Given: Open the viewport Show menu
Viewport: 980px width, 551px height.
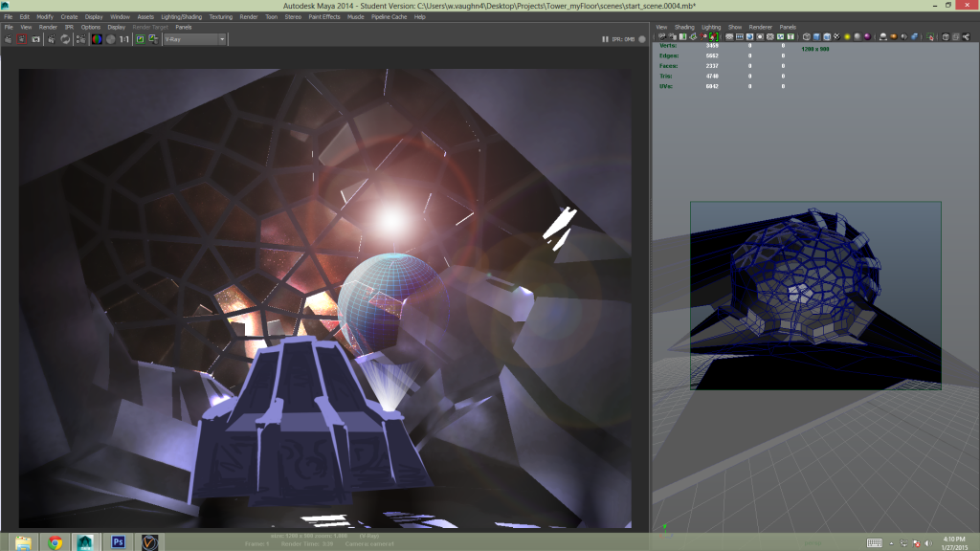Looking at the screenshot, I should coord(735,27).
